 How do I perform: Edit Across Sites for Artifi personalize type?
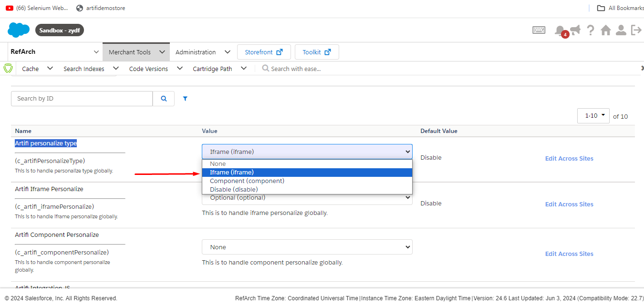tap(569, 158)
